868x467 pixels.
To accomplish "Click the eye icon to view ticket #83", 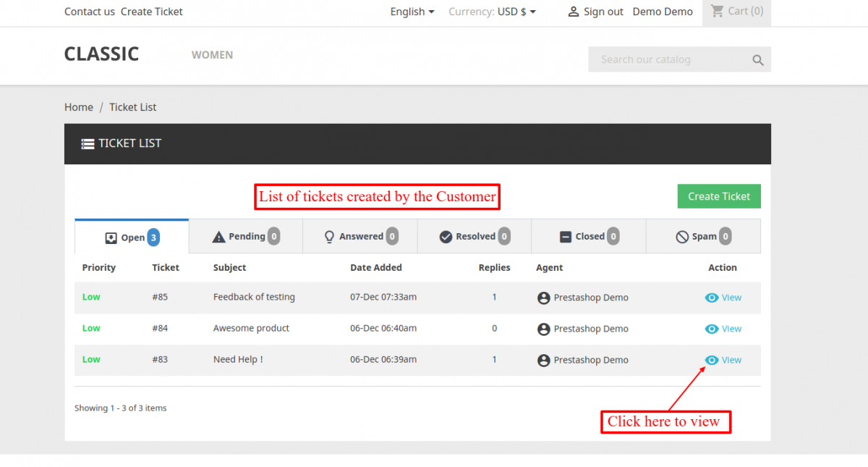I will (711, 360).
